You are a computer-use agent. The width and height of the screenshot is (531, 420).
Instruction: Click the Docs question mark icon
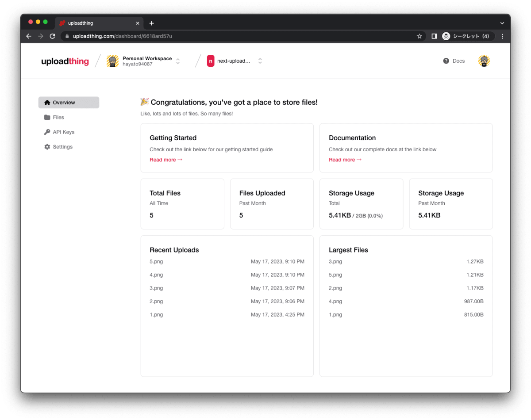tap(446, 61)
